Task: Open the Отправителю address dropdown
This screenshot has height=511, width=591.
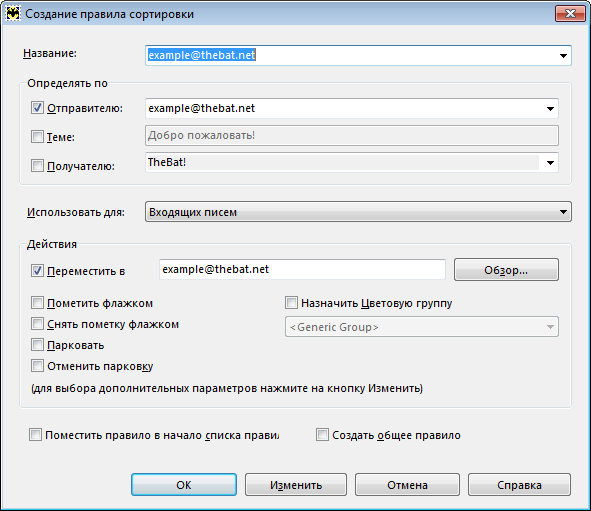Action: 550,109
